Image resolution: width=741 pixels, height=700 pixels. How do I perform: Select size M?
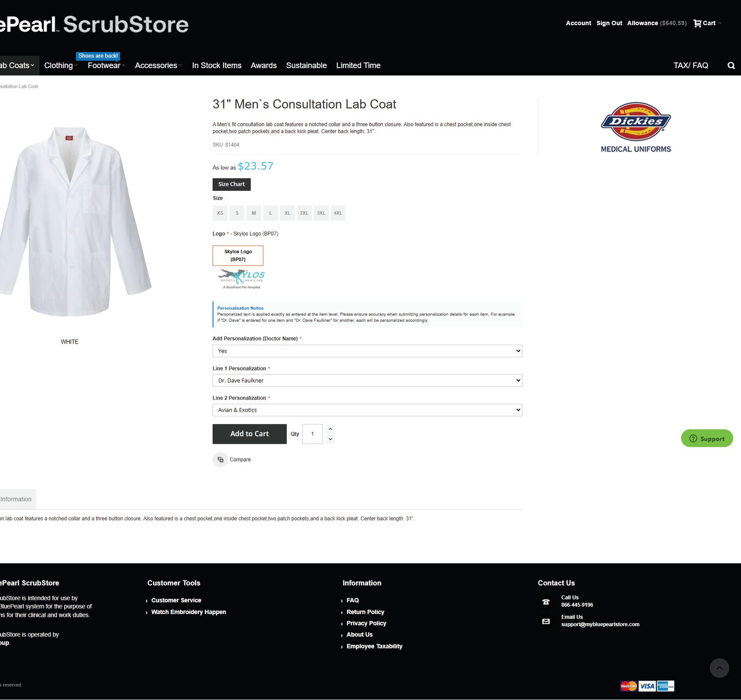click(x=254, y=213)
